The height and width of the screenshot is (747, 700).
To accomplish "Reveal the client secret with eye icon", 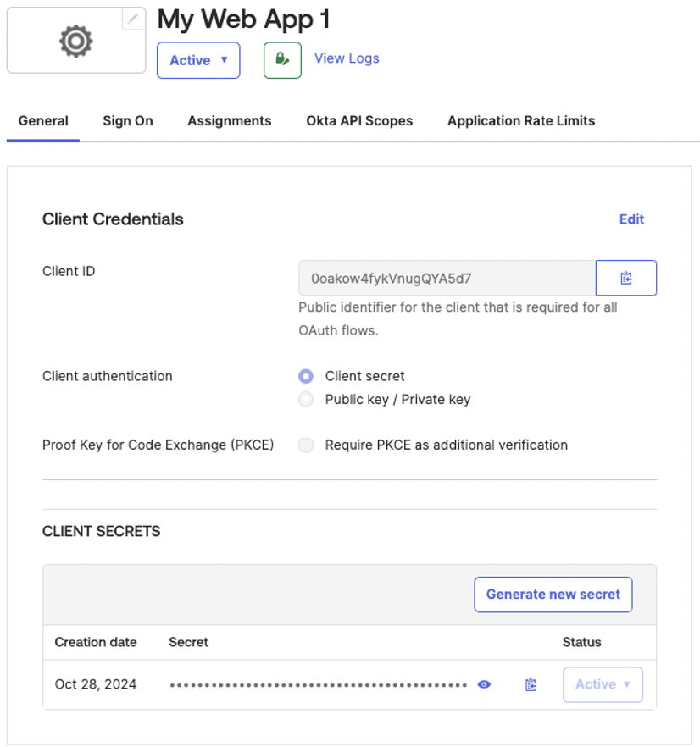I will pos(484,684).
